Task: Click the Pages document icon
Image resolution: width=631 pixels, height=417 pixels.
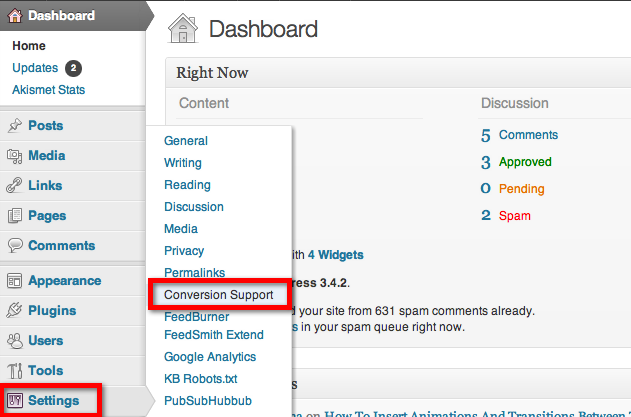Action: click(x=14, y=216)
